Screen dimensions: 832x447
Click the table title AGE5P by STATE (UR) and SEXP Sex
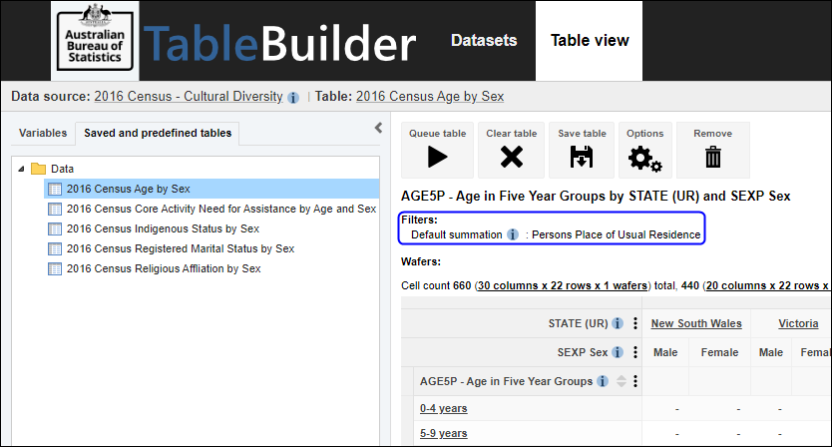point(595,196)
